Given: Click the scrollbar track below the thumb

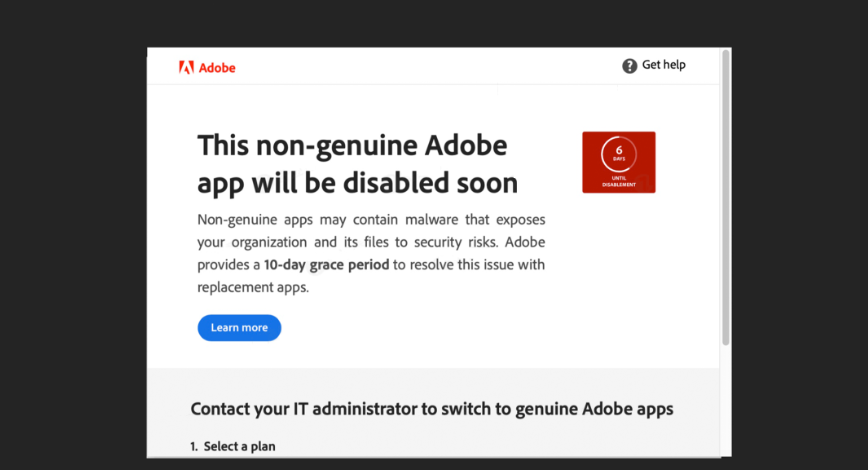Looking at the screenshot, I should coord(726,400).
